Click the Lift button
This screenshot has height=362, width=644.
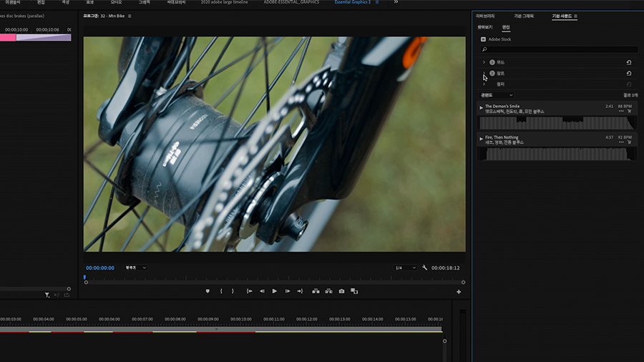(316, 291)
